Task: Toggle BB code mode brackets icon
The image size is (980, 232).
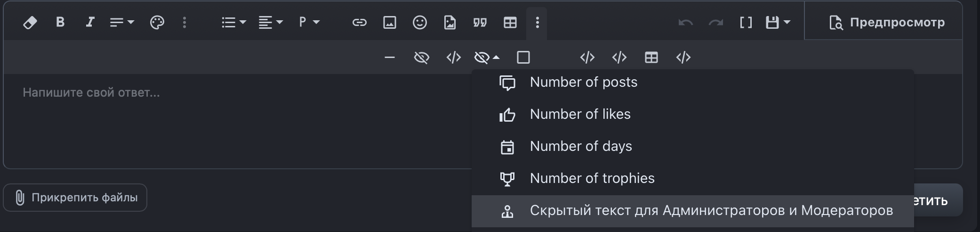Action: point(746,22)
